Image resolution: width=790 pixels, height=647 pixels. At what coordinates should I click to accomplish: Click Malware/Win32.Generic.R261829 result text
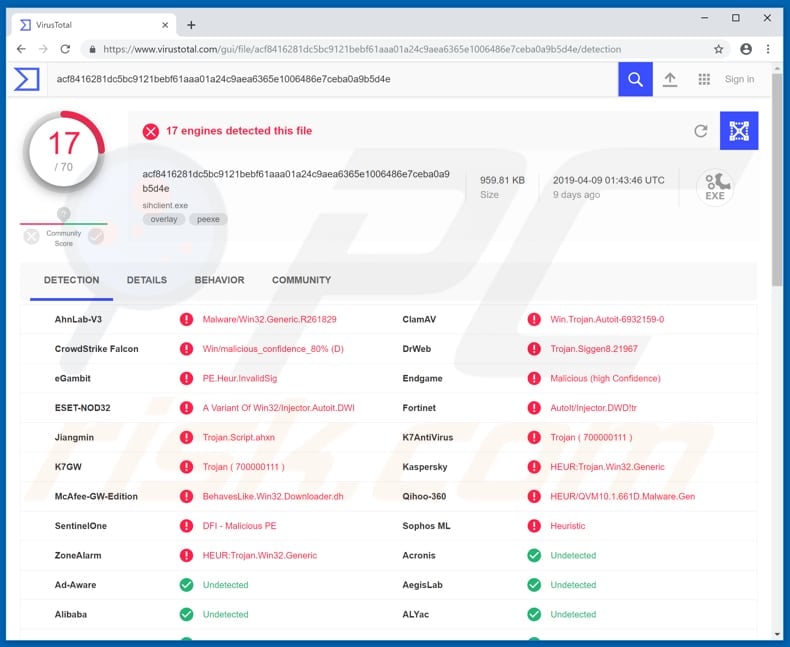click(270, 319)
